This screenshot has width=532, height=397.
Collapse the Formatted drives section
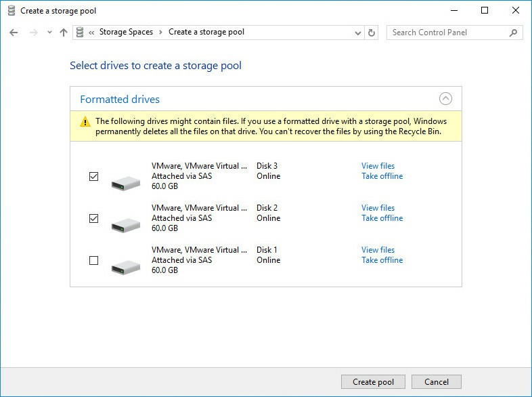tap(445, 99)
